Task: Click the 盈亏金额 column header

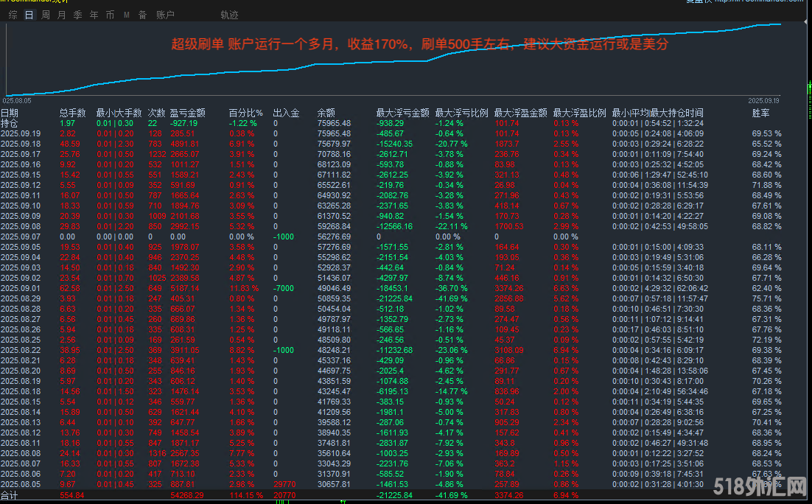Action: click(x=187, y=113)
